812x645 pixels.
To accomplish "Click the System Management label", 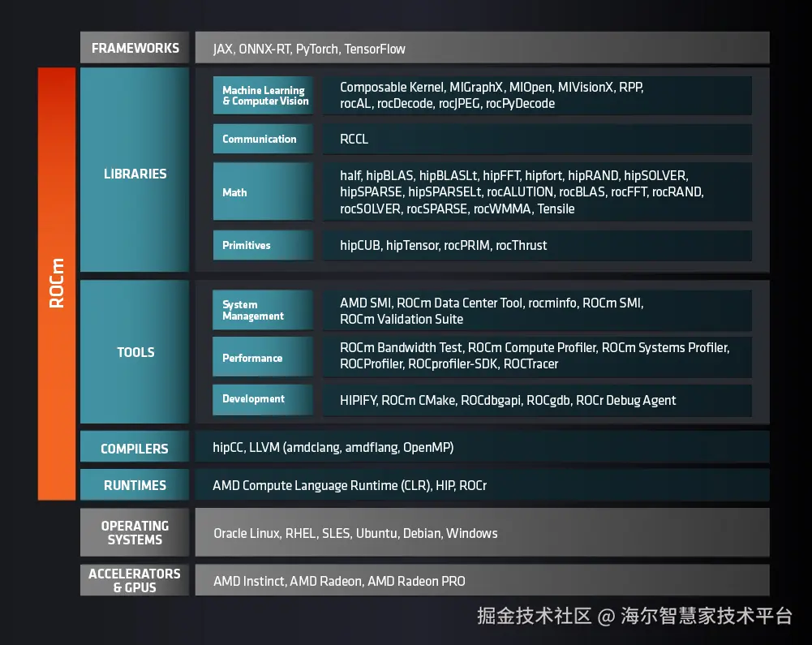I will (x=263, y=310).
